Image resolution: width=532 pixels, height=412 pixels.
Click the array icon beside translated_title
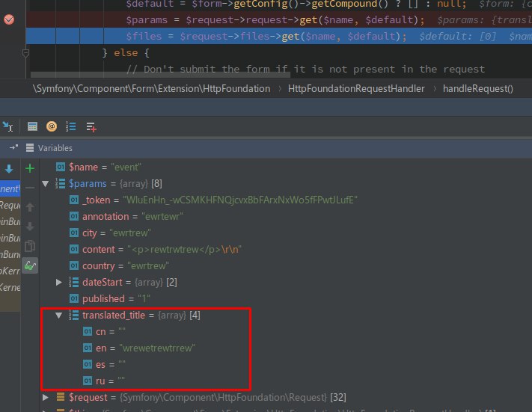[74, 316]
